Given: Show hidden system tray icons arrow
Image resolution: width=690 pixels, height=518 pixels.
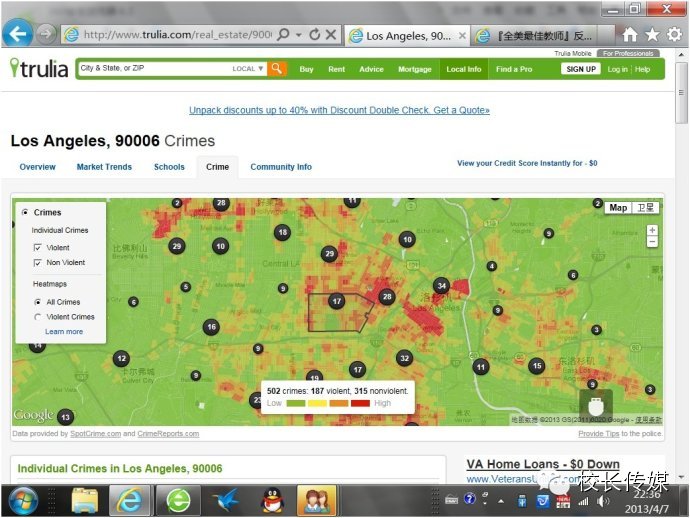Looking at the screenshot, I should coord(501,501).
